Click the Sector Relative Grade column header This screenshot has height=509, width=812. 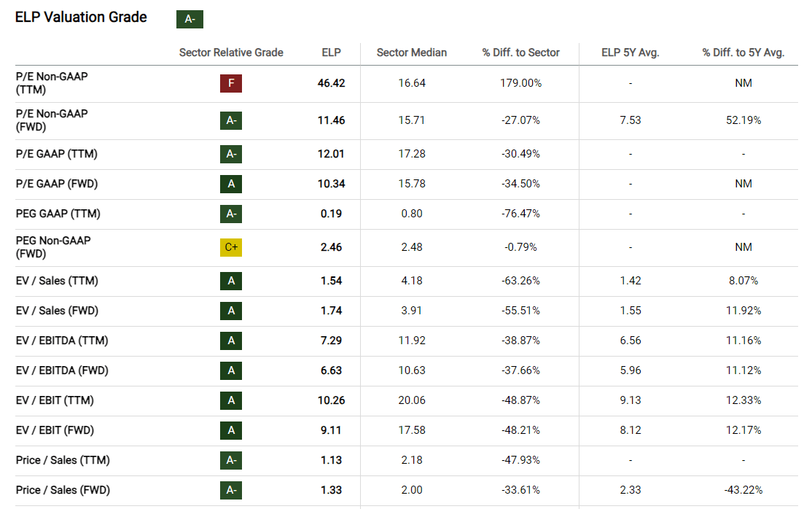[231, 53]
